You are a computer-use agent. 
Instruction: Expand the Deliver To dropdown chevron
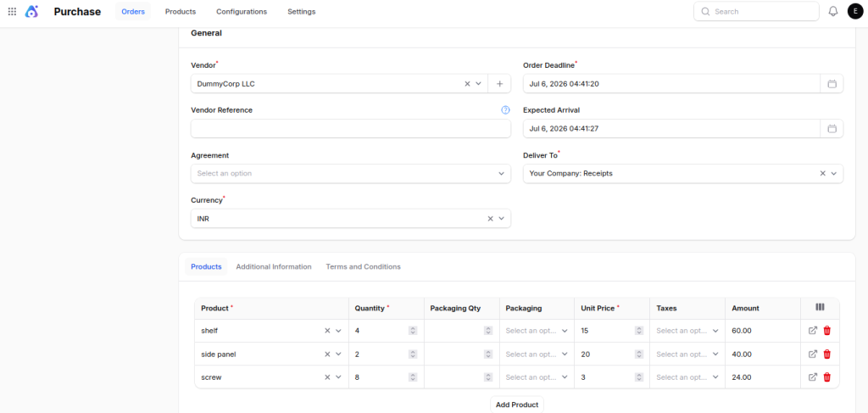[834, 173]
